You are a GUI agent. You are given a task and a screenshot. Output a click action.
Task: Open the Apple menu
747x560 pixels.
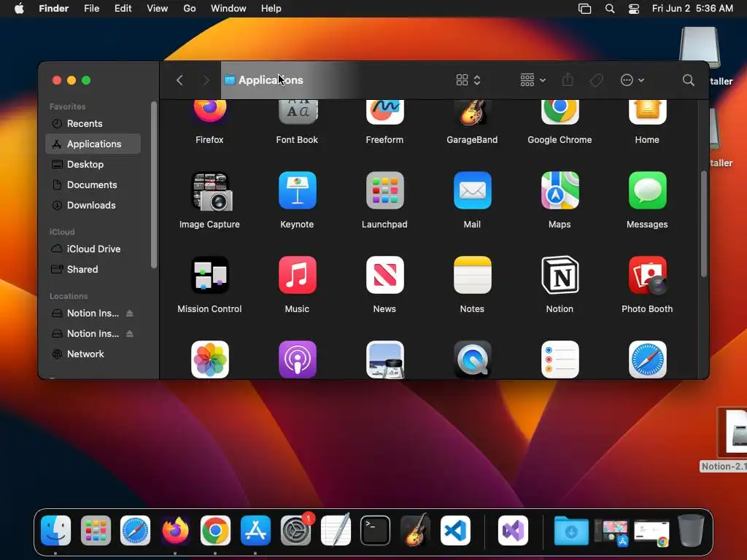point(19,9)
